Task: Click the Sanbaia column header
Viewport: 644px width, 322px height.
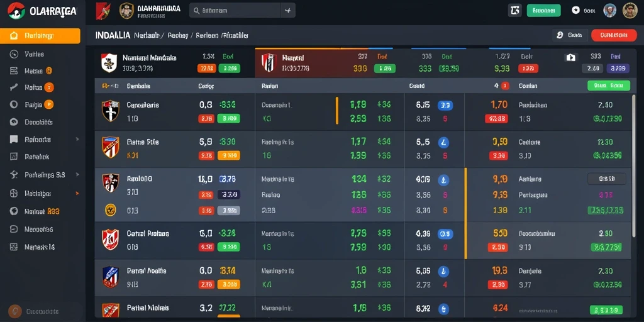Action: (138, 86)
